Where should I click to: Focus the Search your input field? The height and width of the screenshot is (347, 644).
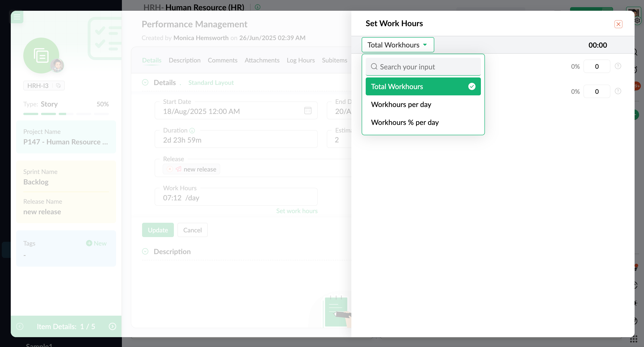423,67
